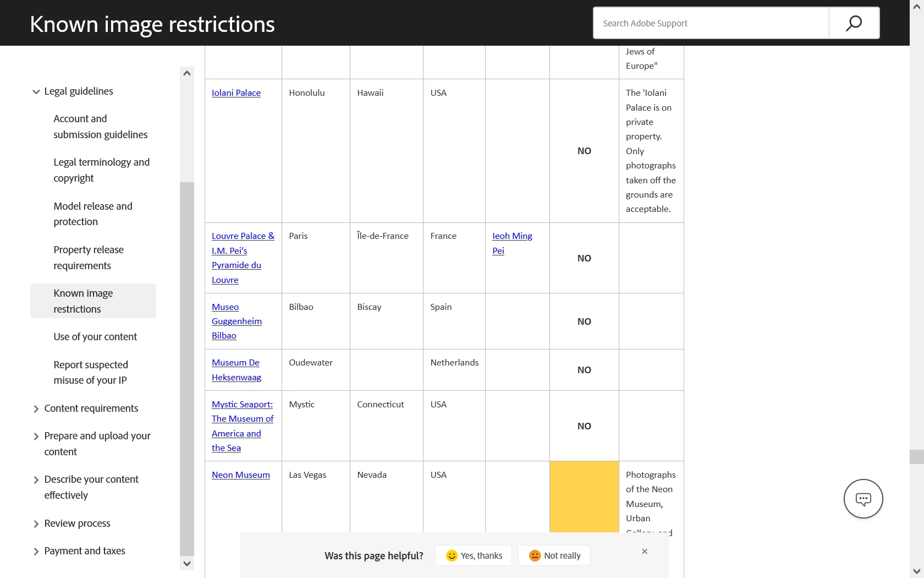Open the Ieoh Ming Pei link
Viewport: 924px width, 578px height.
(x=512, y=243)
